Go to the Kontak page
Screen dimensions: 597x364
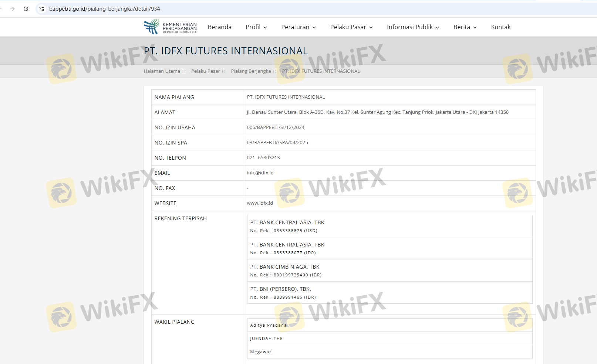500,27
